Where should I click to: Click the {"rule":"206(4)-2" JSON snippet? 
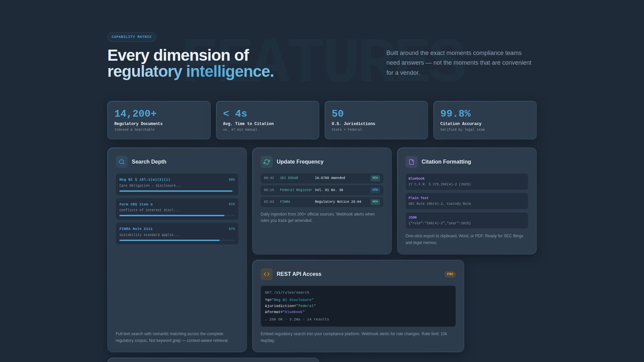(x=440, y=223)
